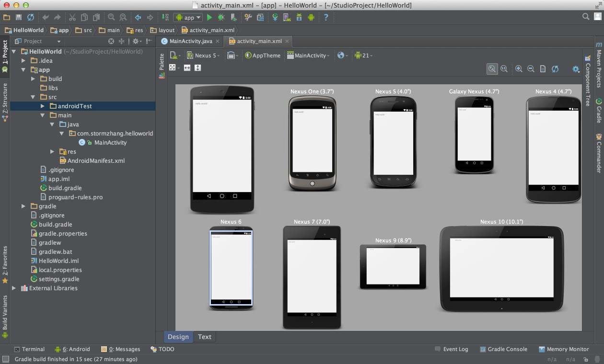Toggle the Z: Structure tool window
The width and height of the screenshot is (604, 364).
pos(5,102)
